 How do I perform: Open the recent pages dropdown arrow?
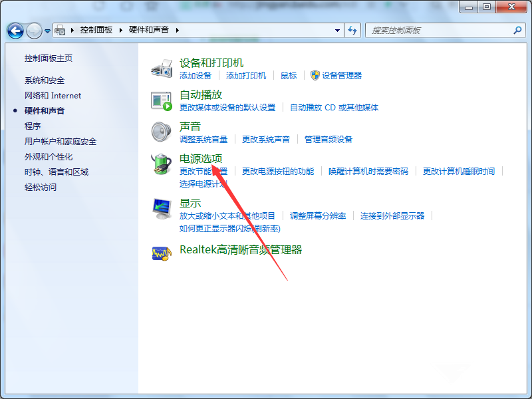[47, 31]
